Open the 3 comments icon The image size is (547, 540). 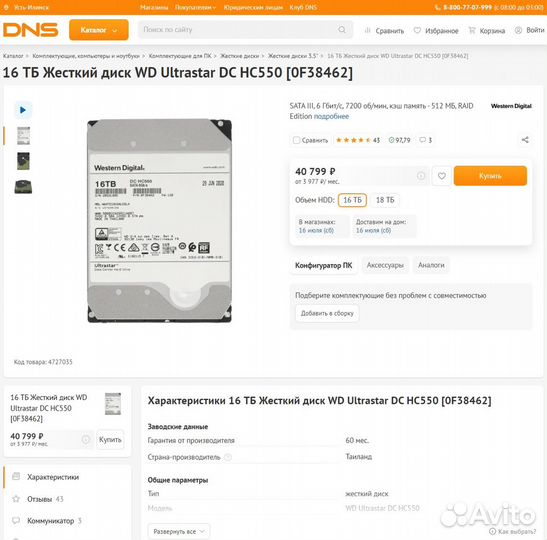pos(426,140)
